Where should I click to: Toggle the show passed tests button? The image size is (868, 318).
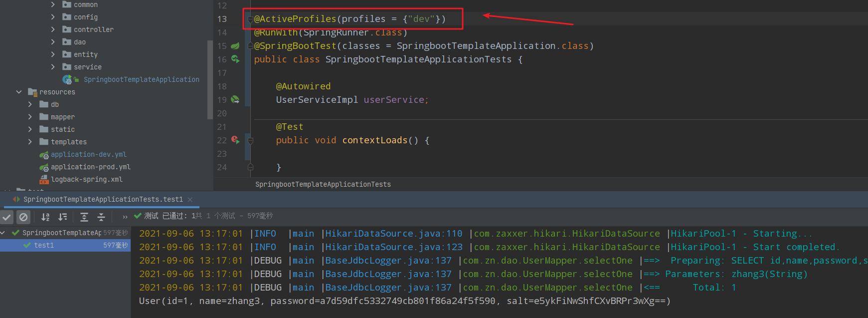[x=6, y=217]
